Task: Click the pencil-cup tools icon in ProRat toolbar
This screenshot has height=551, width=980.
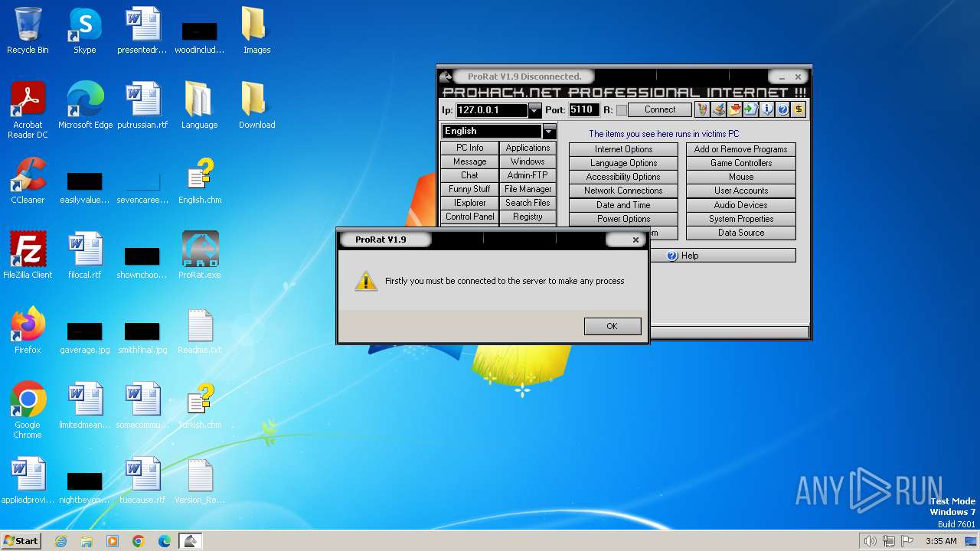Action: pyautogui.click(x=702, y=110)
